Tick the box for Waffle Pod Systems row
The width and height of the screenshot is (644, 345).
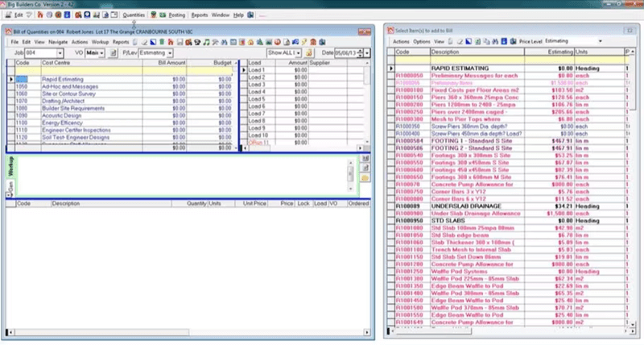pyautogui.click(x=390, y=272)
